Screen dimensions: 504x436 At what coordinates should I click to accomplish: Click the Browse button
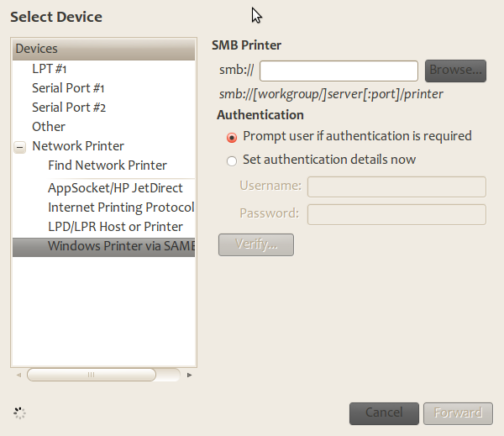455,71
